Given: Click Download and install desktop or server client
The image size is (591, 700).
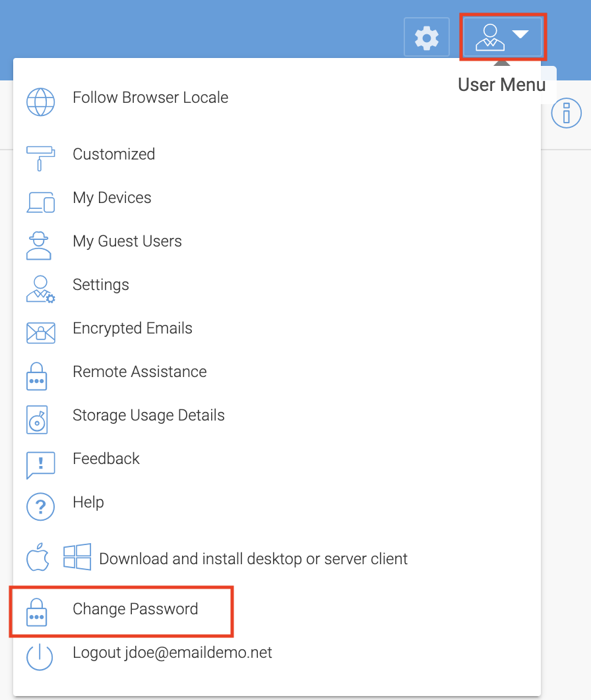Looking at the screenshot, I should 253,559.
